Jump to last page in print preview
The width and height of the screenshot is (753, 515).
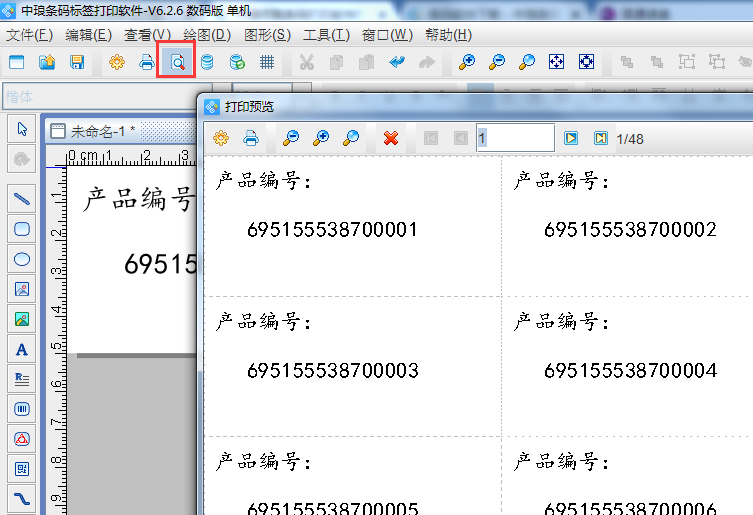[x=600, y=138]
